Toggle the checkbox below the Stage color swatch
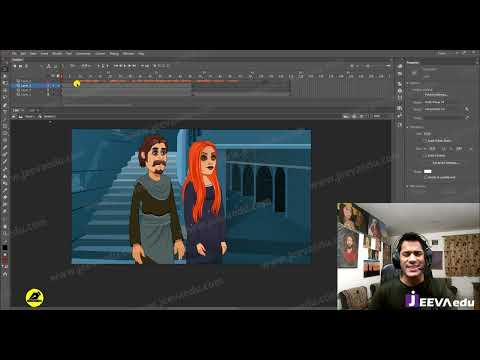The image size is (480, 360). (426, 177)
